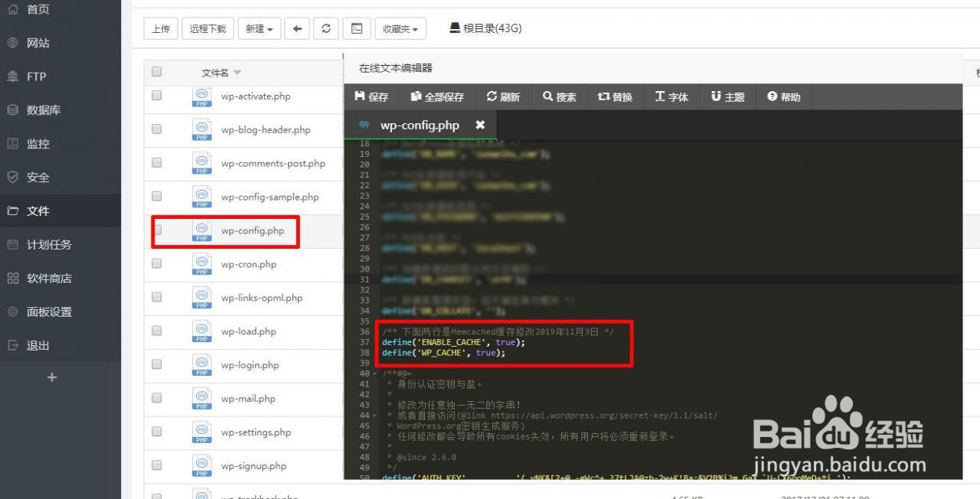The image size is (980, 499).
Task: Click wp-activate.php file name
Action: point(256,96)
